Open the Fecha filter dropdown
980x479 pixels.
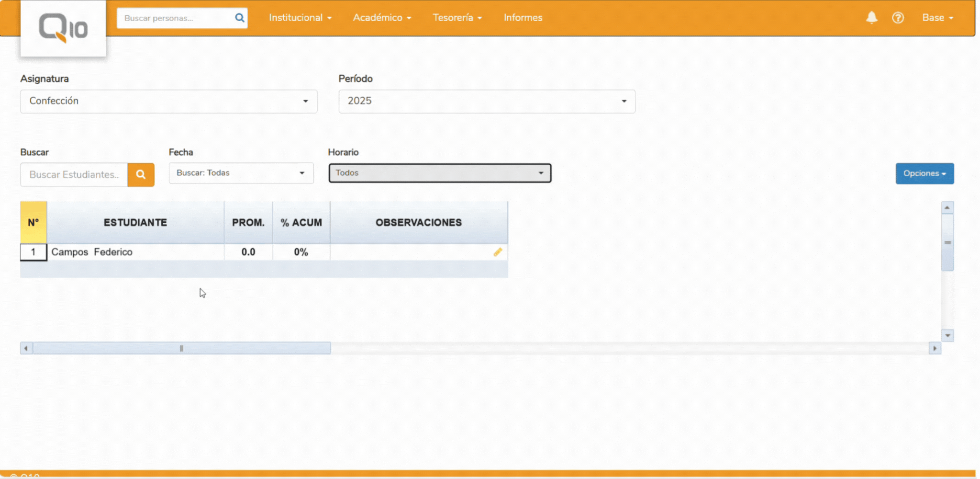click(241, 173)
